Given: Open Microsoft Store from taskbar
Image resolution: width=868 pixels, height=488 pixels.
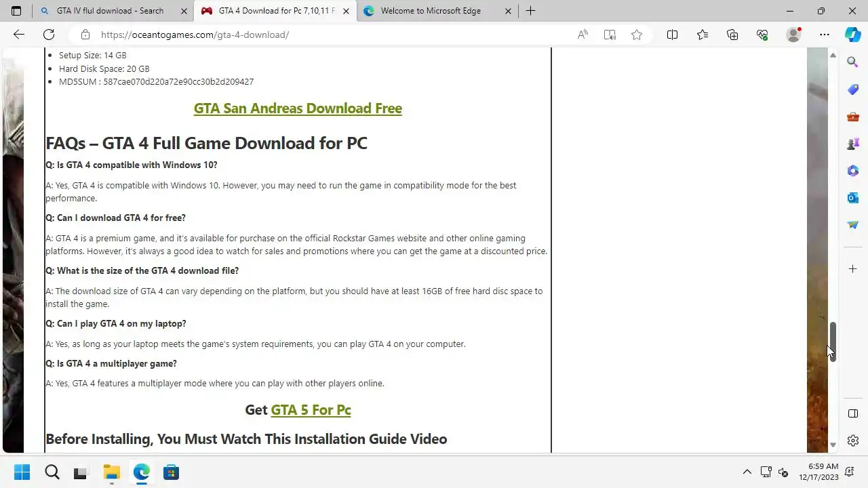Looking at the screenshot, I should click(171, 472).
